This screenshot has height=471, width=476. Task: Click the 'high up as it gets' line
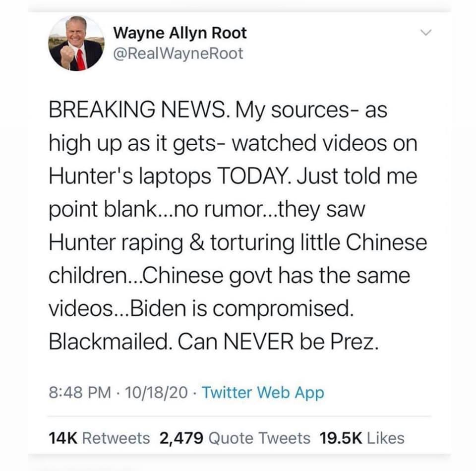(233, 144)
